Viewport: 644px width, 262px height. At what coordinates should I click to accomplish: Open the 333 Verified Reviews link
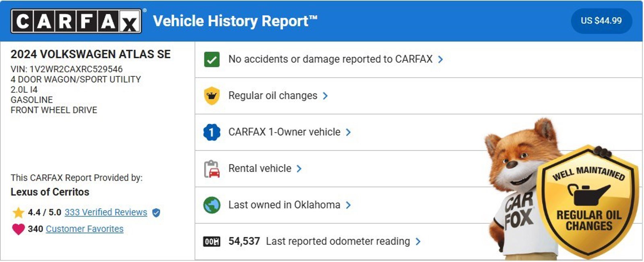[106, 212]
